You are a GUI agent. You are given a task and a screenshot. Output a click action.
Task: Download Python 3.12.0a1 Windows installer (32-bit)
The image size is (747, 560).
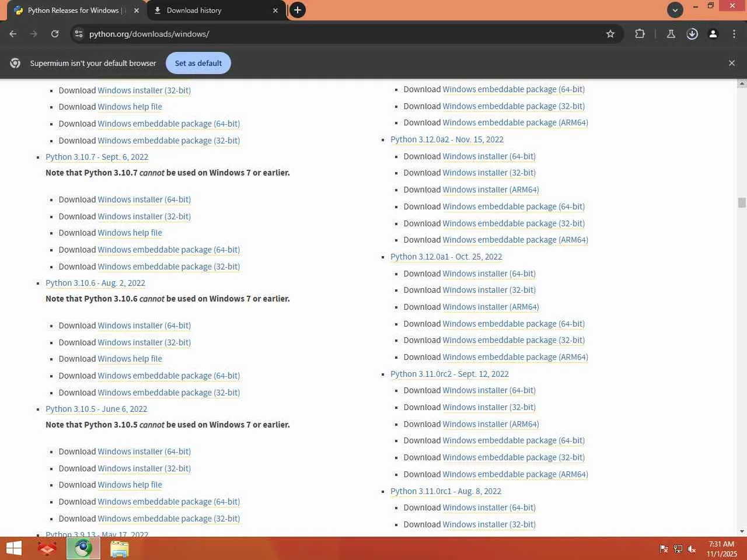(489, 290)
